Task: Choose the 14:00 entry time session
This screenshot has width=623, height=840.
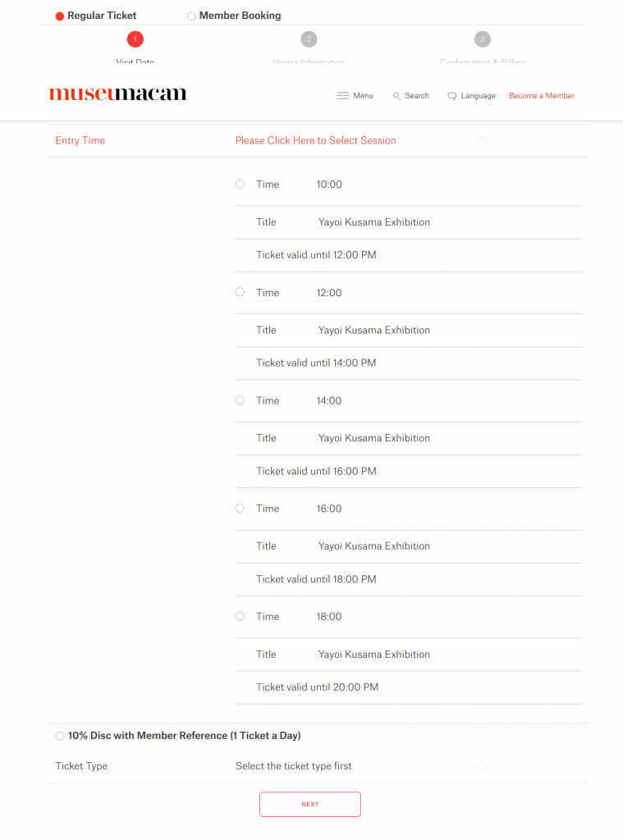Action: pos(240,400)
